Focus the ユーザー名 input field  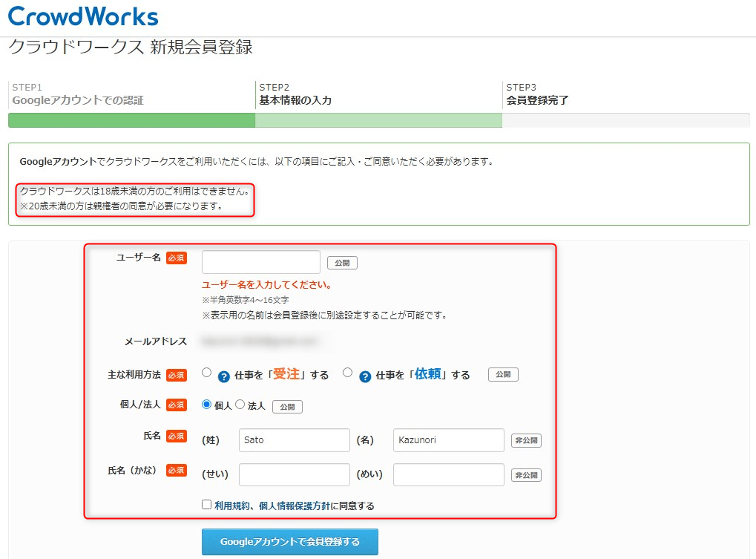261,262
